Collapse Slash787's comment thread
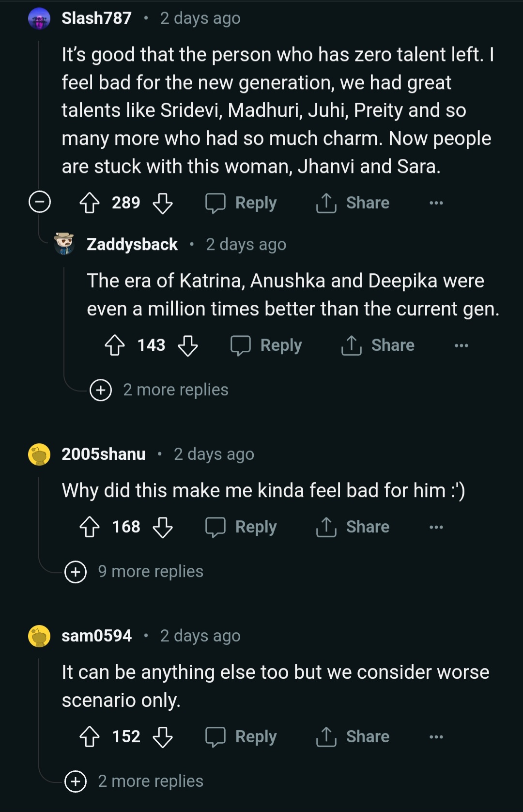Screen dimensions: 523x812 pos(40,202)
